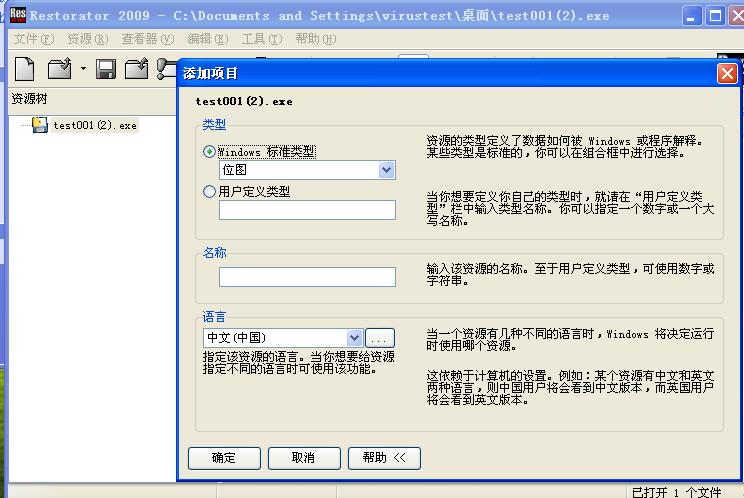The height and width of the screenshot is (498, 744).
Task: Click the save floppy disk icon
Action: pos(106,69)
